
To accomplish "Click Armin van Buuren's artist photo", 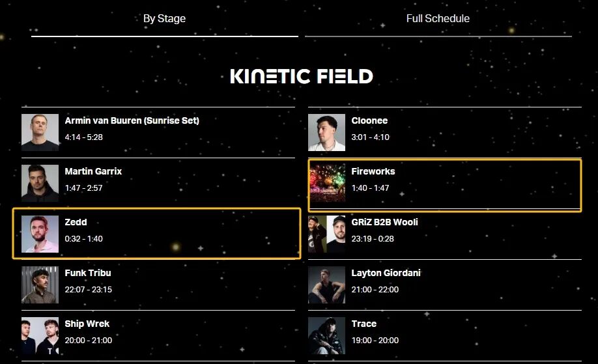I will [40, 133].
